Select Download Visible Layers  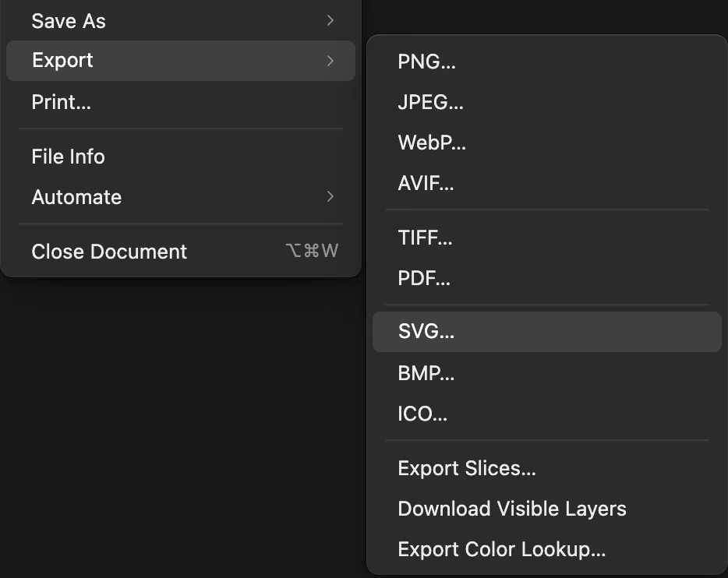point(547,509)
